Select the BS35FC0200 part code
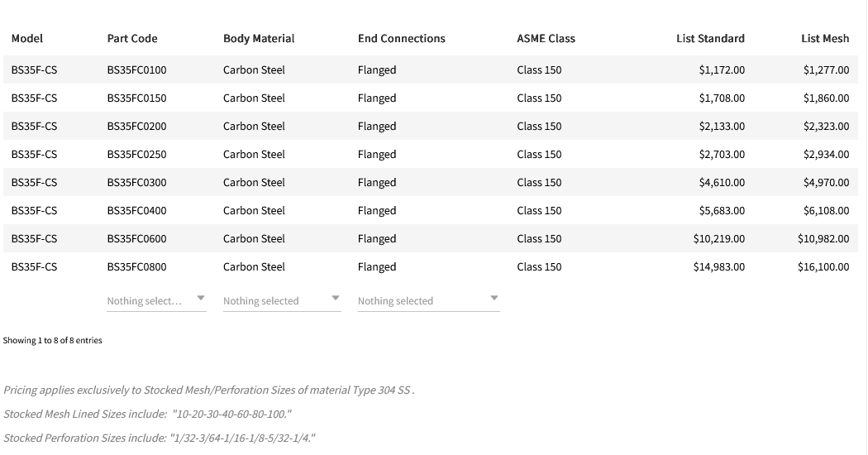 136,127
